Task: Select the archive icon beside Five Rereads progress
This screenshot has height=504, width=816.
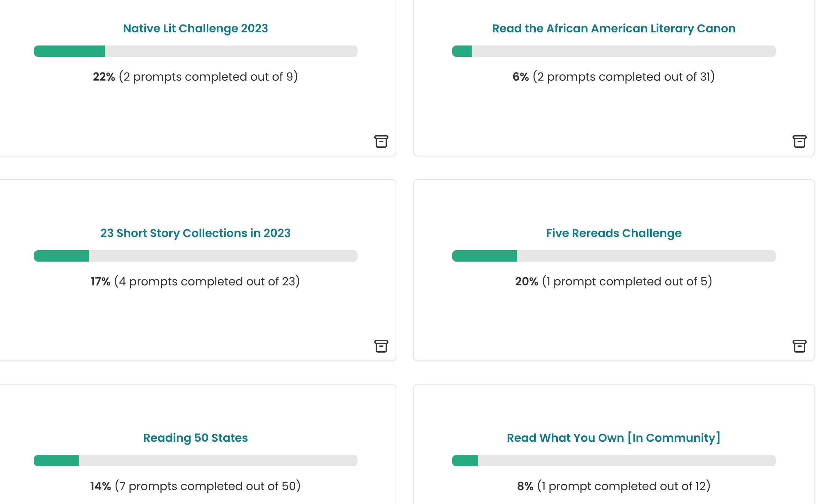Action: tap(800, 347)
